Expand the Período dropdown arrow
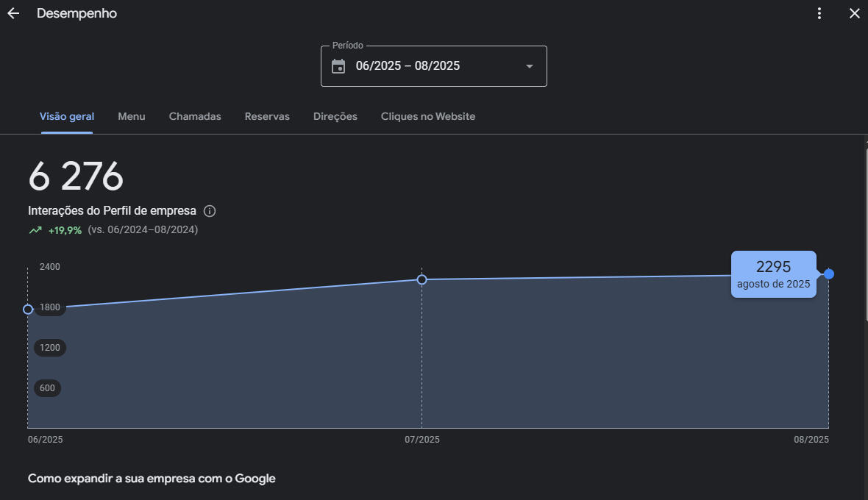The image size is (868, 500). 529,66
